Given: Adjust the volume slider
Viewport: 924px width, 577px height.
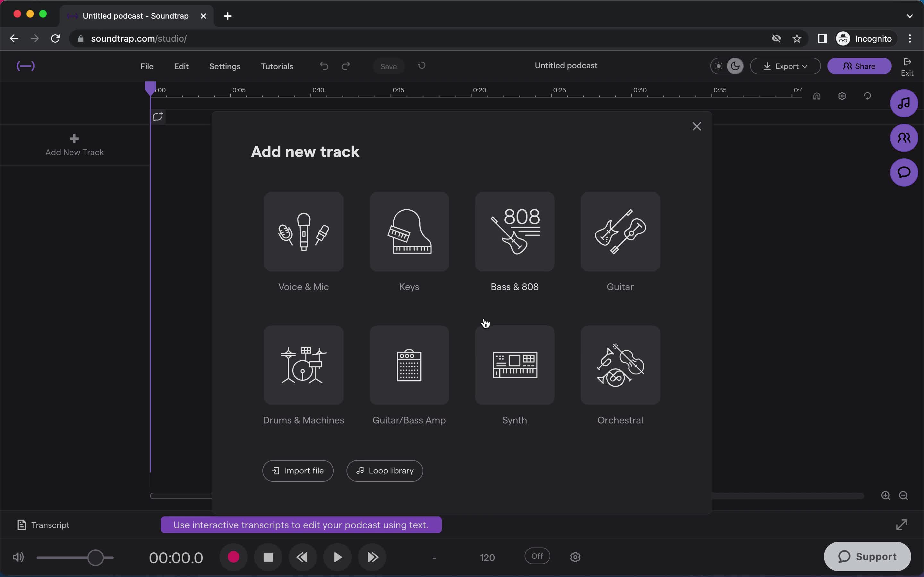Looking at the screenshot, I should pyautogui.click(x=95, y=557).
